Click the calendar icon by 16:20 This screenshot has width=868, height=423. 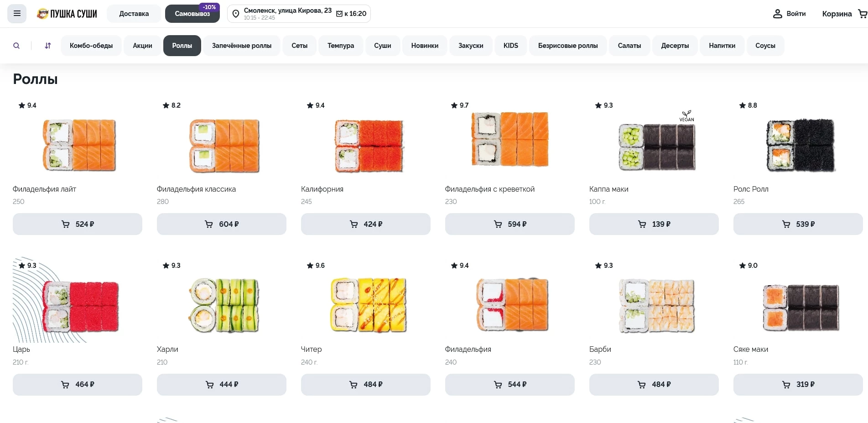339,14
